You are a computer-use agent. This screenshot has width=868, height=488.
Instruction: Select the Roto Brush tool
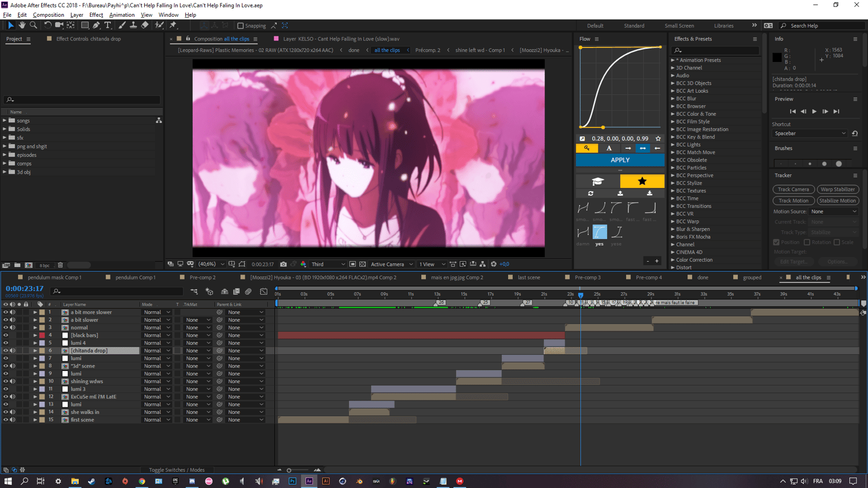tap(159, 25)
